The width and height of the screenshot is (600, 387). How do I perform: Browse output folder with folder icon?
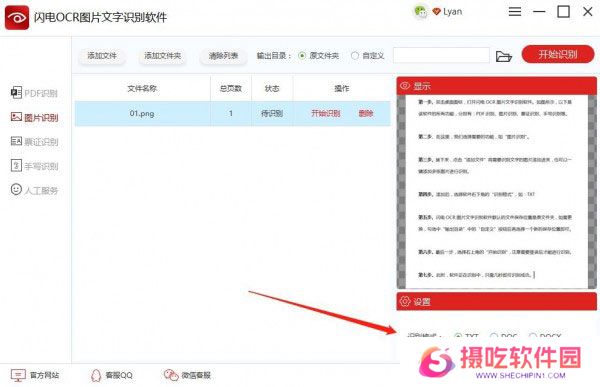pos(504,56)
